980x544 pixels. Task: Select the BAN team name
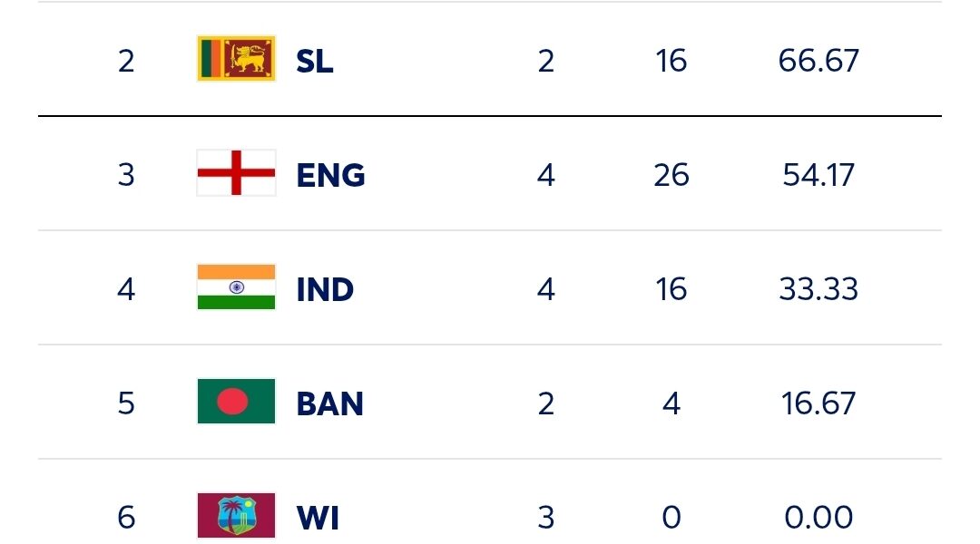tap(330, 404)
